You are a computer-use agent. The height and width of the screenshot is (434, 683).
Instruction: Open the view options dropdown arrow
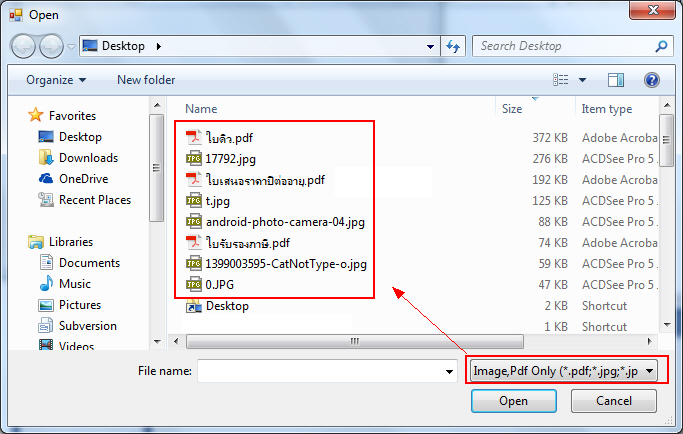coord(582,80)
